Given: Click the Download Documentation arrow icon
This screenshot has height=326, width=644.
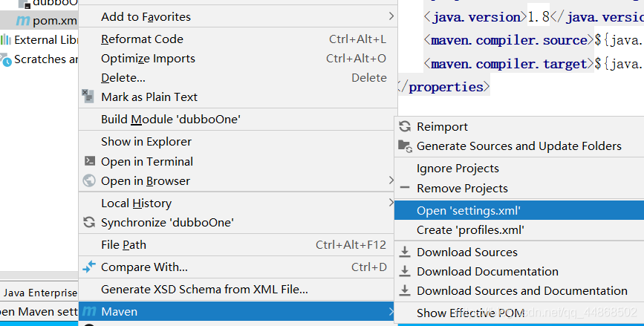Looking at the screenshot, I should [405, 272].
